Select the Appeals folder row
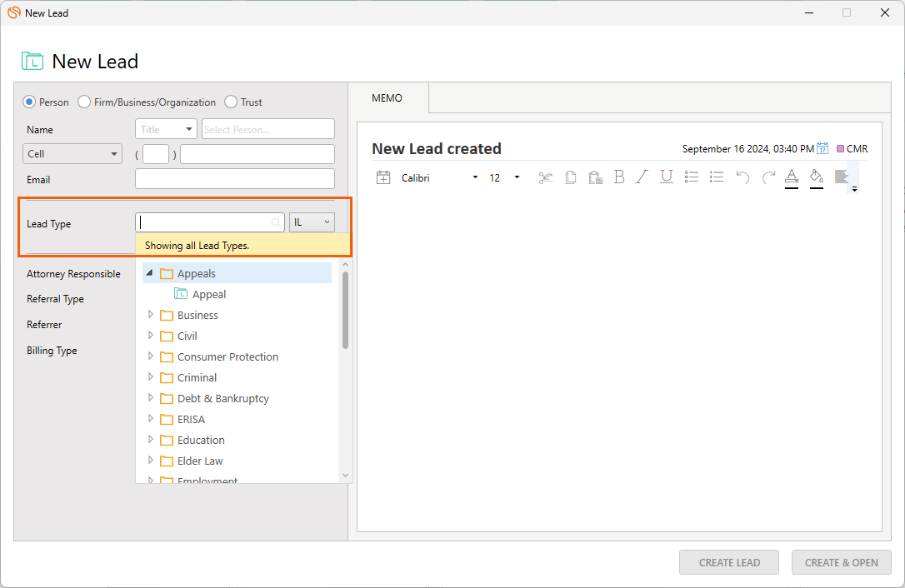This screenshot has height=588, width=905. (x=237, y=273)
